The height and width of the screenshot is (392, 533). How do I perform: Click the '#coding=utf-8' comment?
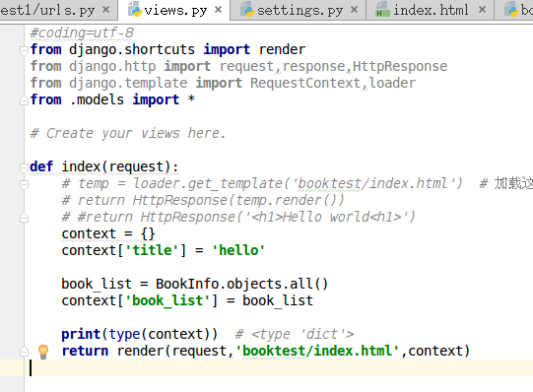coord(82,33)
